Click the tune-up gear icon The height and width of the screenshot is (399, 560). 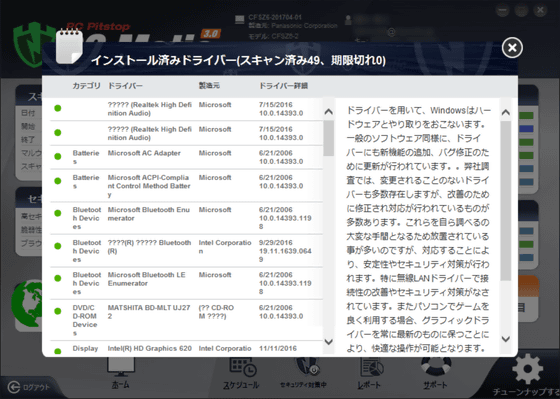point(528,369)
